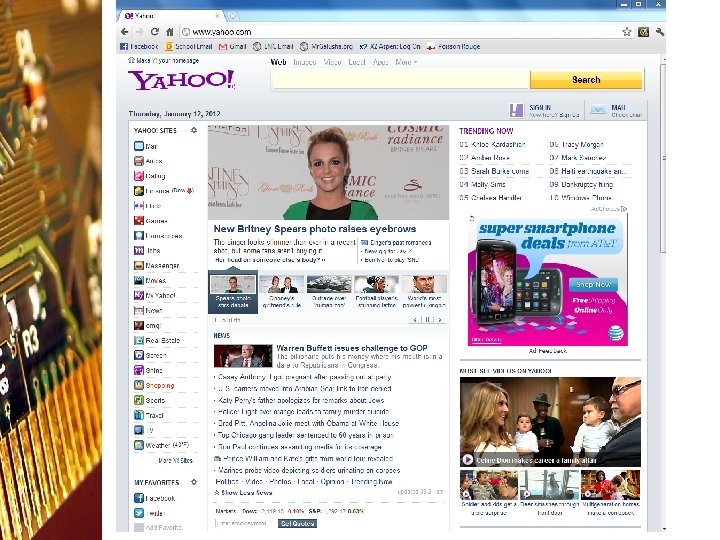This screenshot has height=540, width=720.
Task: Go back using browser back arrow
Action: (124, 32)
